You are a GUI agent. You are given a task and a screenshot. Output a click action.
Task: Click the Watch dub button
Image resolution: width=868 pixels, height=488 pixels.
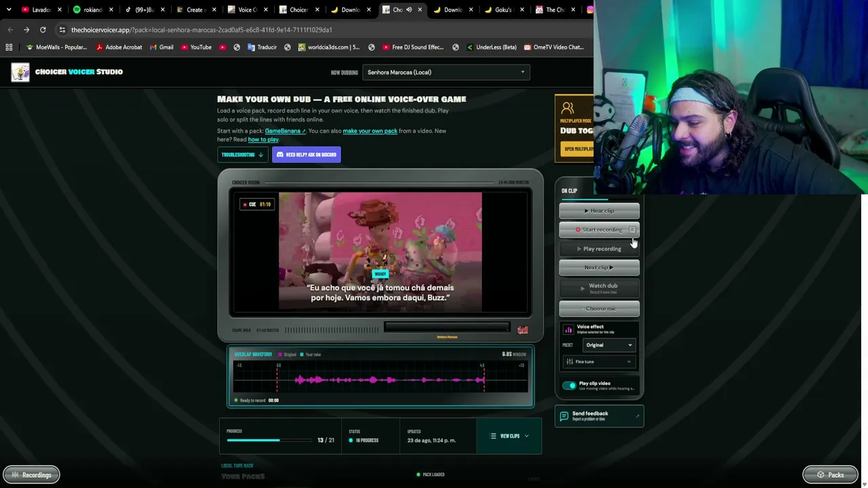[599, 288]
